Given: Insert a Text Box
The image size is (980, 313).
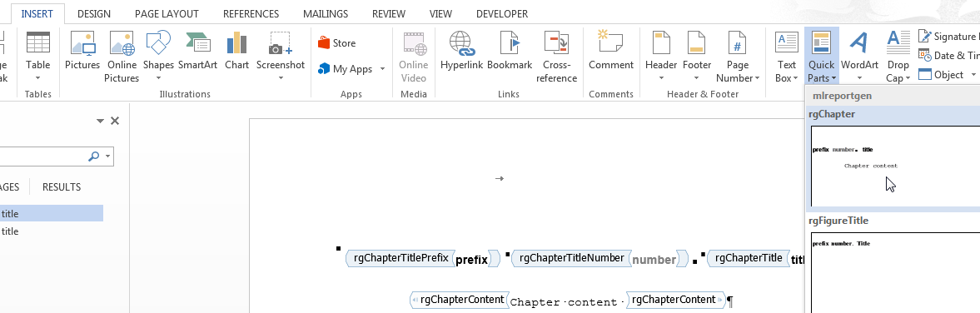Looking at the screenshot, I should [786, 57].
